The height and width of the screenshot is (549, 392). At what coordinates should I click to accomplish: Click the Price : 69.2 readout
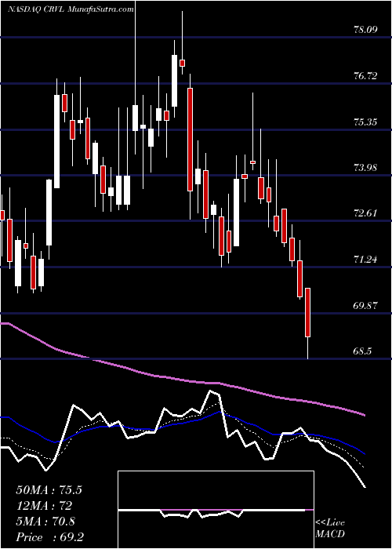coord(49,537)
